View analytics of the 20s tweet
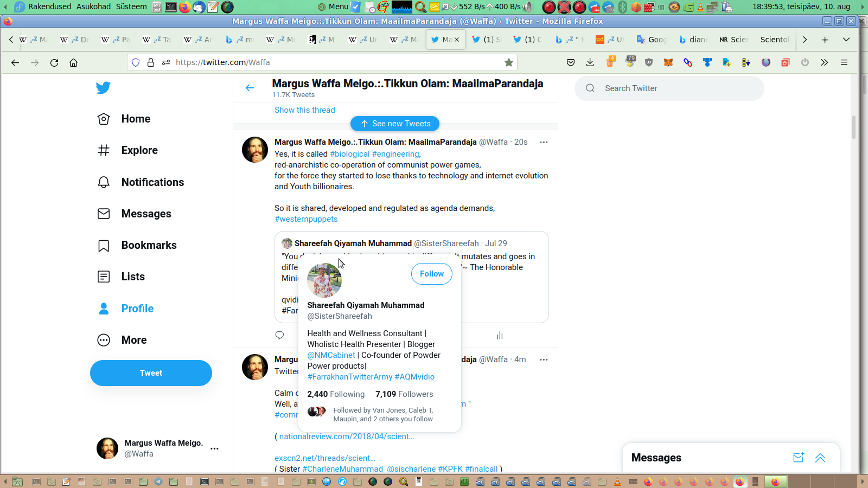 coord(500,336)
